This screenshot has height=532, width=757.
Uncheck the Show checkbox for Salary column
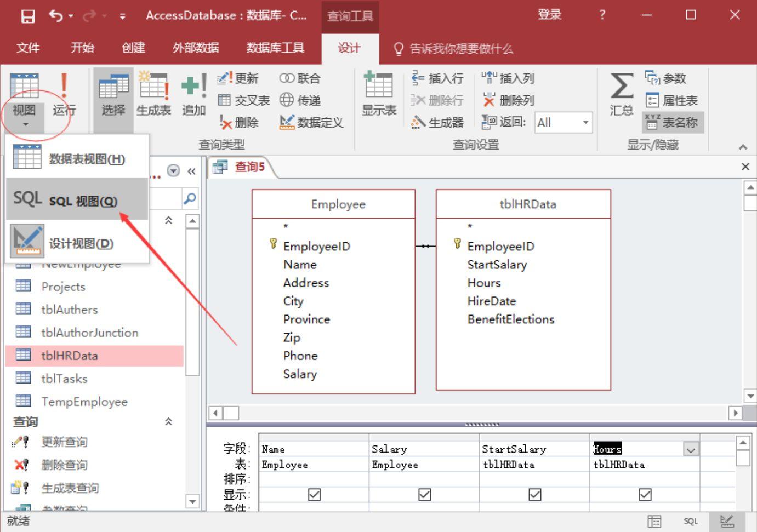tap(423, 494)
